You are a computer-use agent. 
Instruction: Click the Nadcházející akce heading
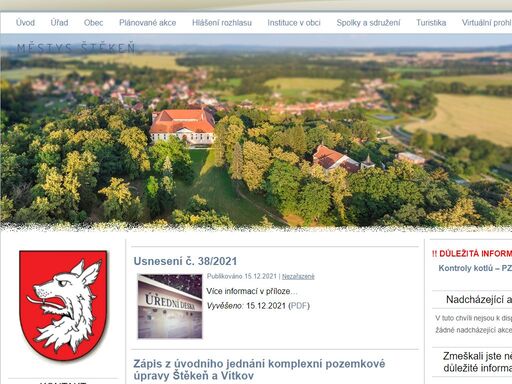click(479, 300)
